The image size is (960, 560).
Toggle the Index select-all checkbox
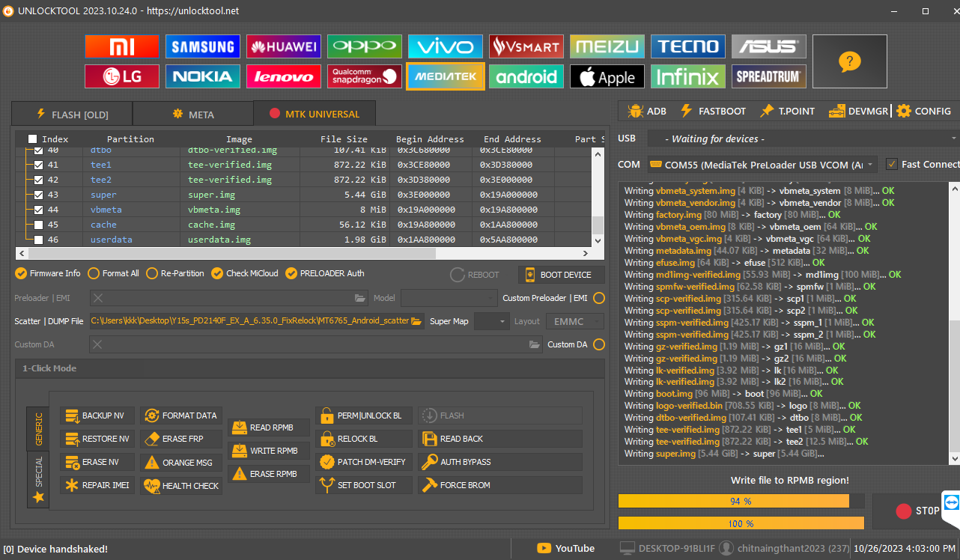pos(32,139)
